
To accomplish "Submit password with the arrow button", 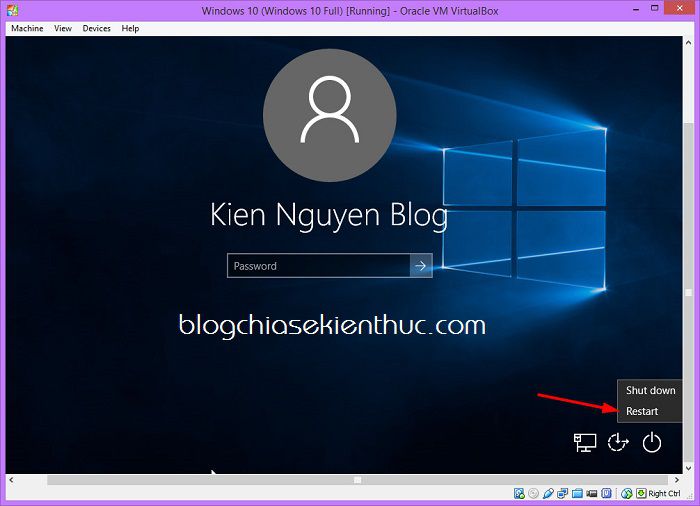I will tap(421, 266).
